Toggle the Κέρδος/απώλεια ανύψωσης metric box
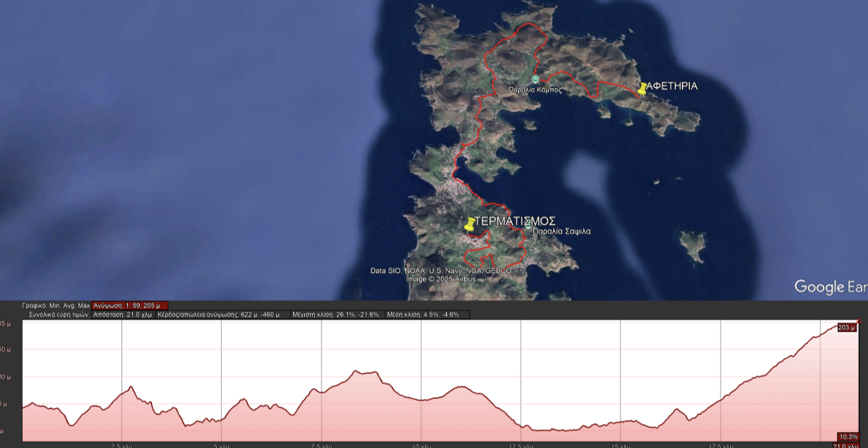Screen dimensions: 868x448 pyautogui.click(x=222, y=314)
